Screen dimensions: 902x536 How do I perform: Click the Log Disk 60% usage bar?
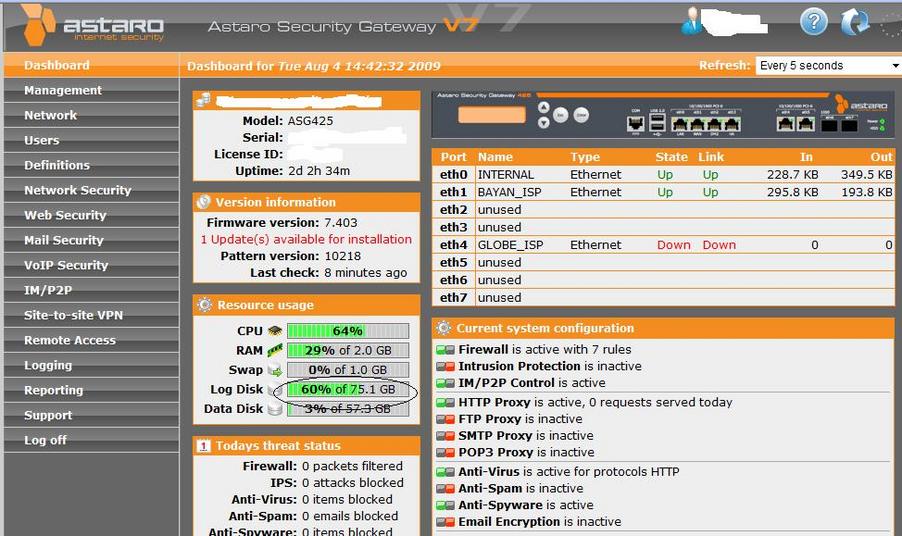348,389
